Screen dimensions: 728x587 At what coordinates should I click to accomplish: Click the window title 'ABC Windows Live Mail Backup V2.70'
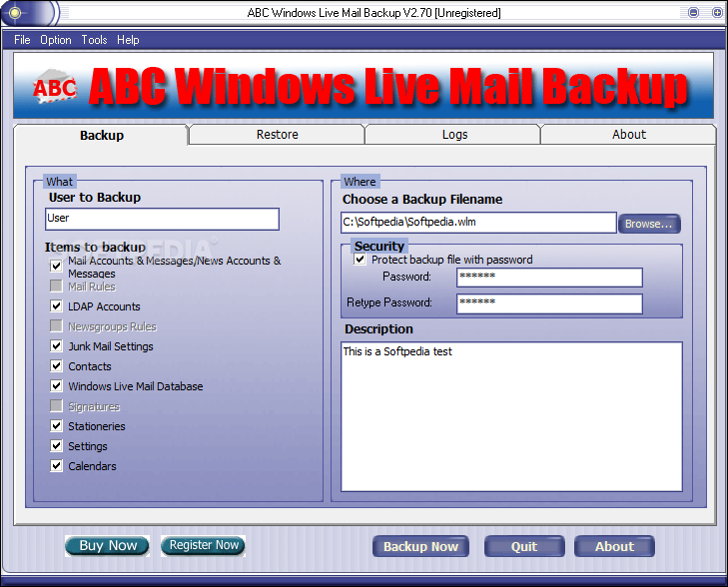pyautogui.click(x=340, y=13)
